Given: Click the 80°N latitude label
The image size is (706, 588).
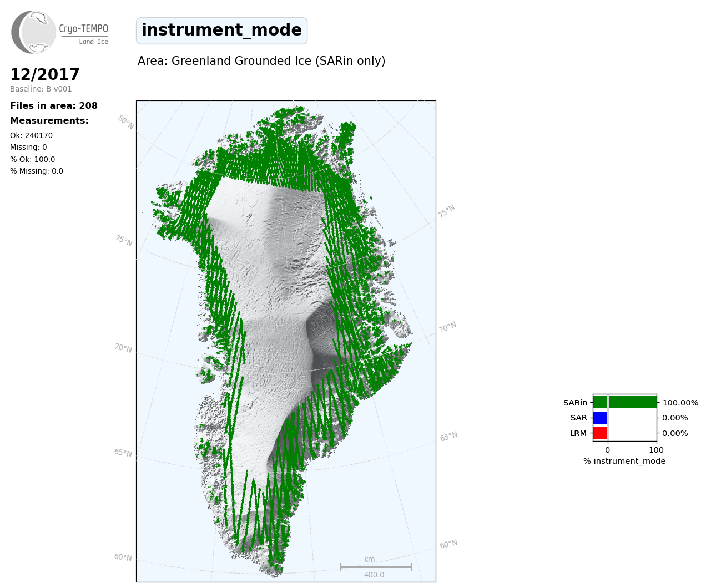Looking at the screenshot, I should (126, 123).
